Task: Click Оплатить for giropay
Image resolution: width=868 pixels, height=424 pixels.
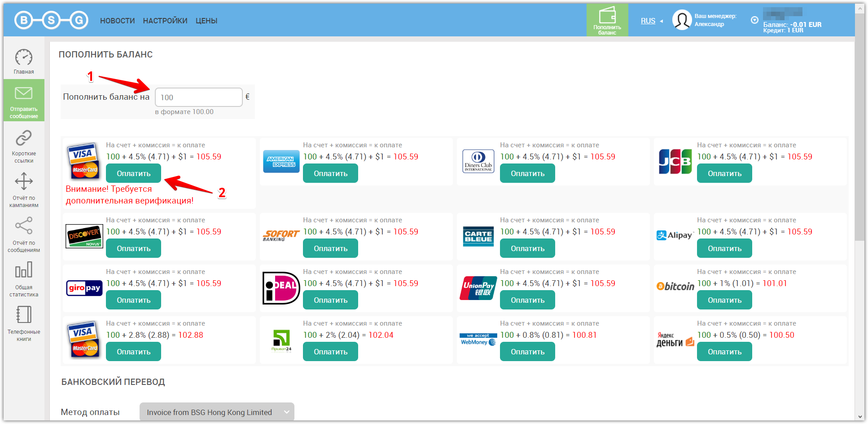Action: (x=133, y=300)
